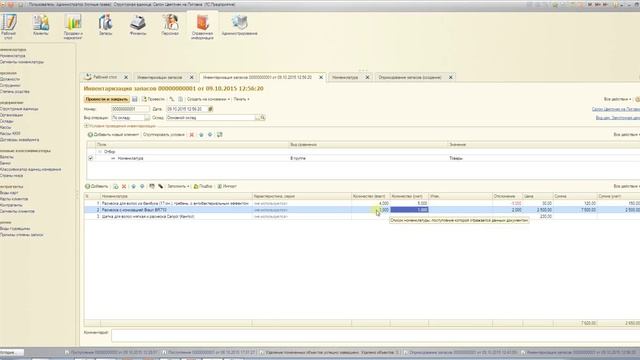Open the Продажи и маркетинг section
Image resolution: width=640 pixels, height=360 pixels.
pyautogui.click(x=73, y=26)
